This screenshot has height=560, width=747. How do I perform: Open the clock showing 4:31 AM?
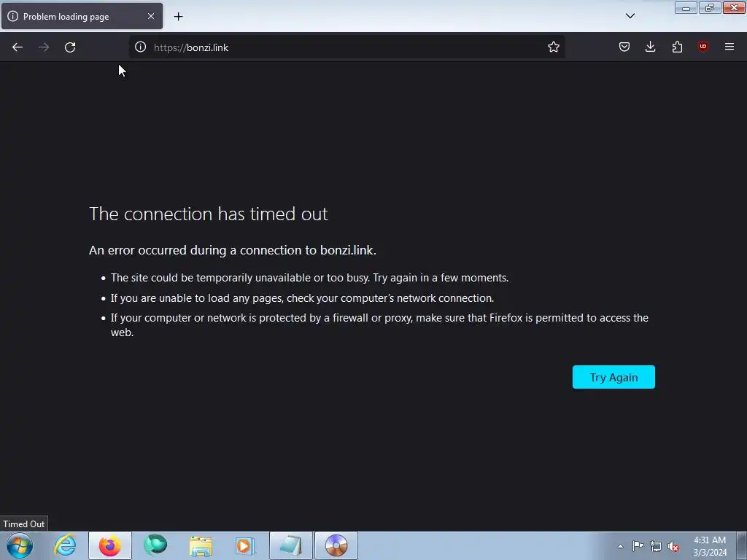[x=710, y=546]
